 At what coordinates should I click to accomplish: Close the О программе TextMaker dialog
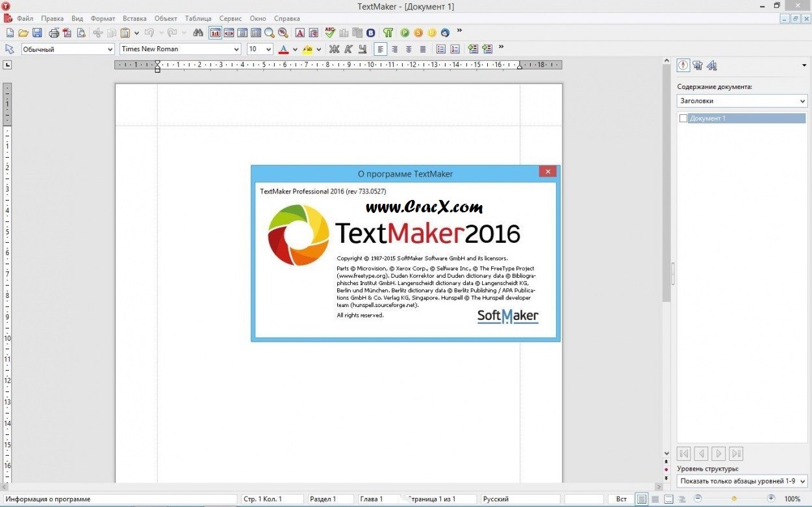[x=548, y=172]
